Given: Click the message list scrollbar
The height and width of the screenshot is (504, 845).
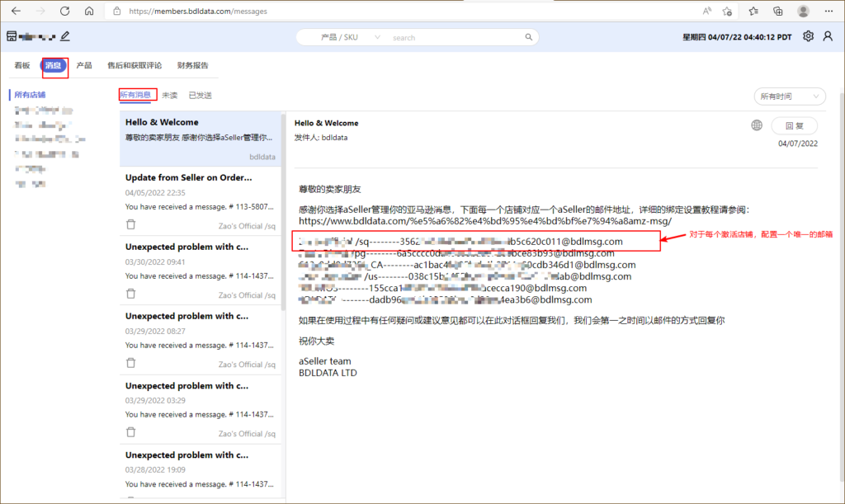Looking at the screenshot, I should (283, 211).
